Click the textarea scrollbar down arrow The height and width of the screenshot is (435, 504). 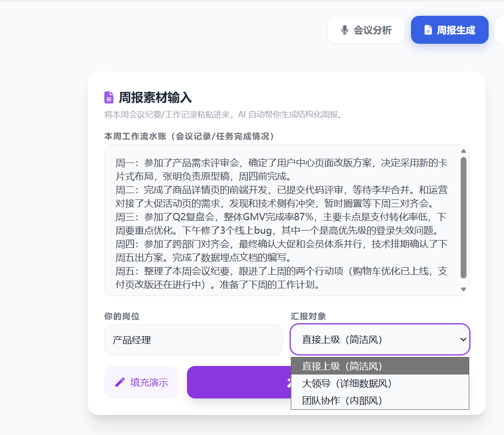coord(463,289)
